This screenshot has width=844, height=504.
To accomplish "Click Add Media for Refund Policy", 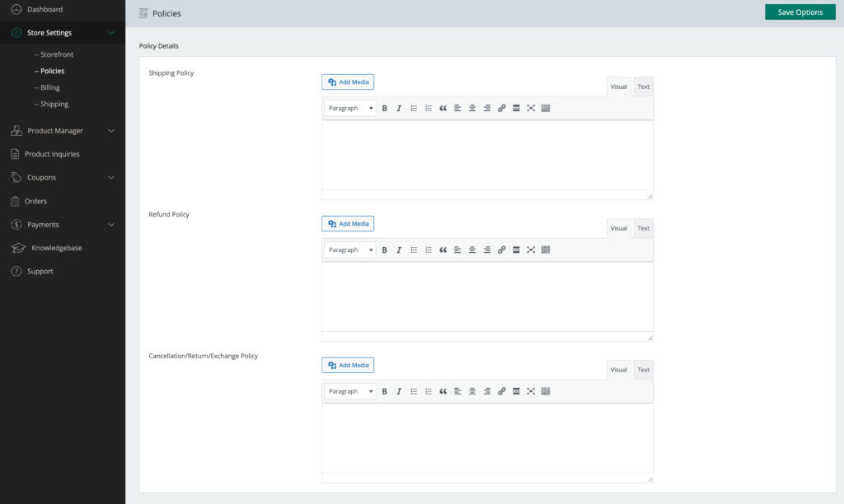I will click(x=348, y=223).
